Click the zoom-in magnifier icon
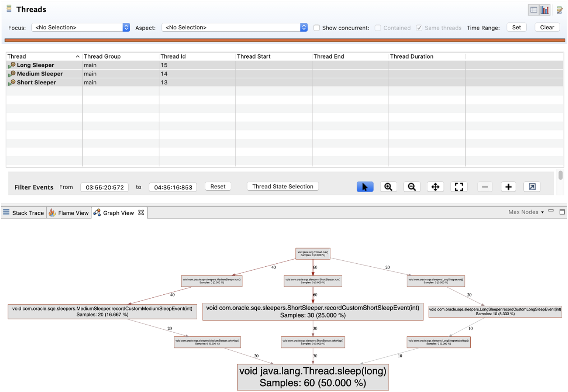Image resolution: width=568 pixels, height=392 pixels. click(x=388, y=187)
